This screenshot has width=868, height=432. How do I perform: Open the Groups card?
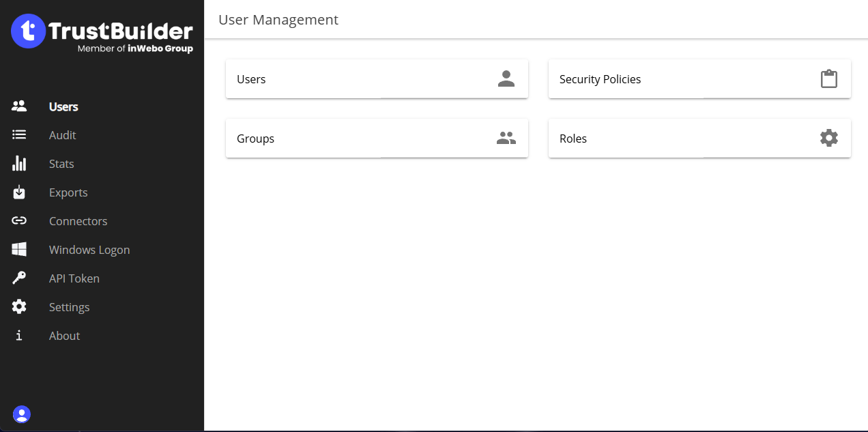click(377, 139)
